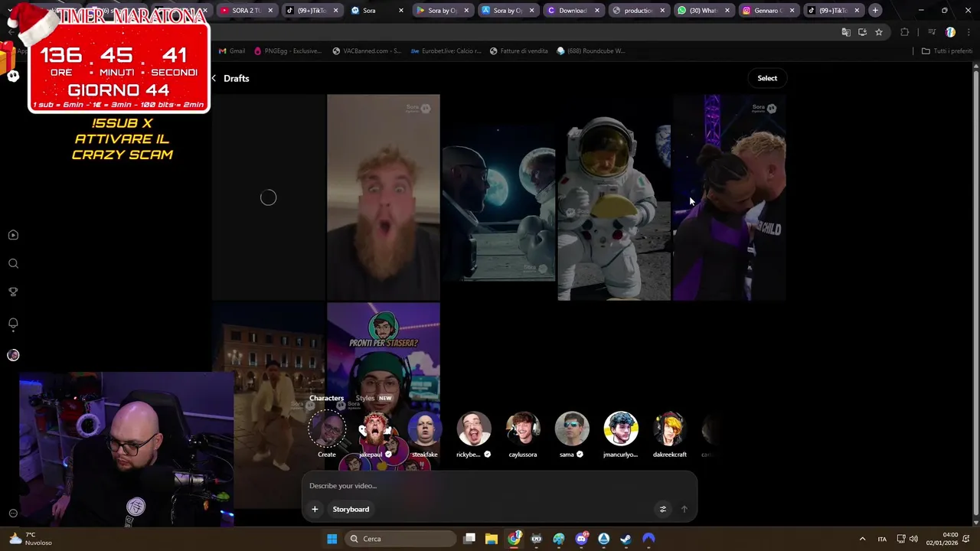Open the taskbar volume control
Image resolution: width=980 pixels, height=551 pixels.
[913, 539]
